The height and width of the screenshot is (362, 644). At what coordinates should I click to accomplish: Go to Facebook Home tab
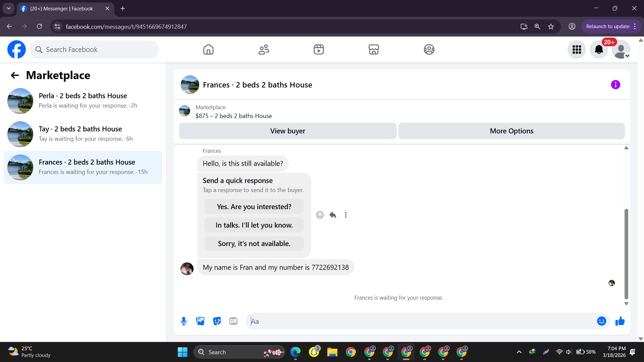pos(208,50)
